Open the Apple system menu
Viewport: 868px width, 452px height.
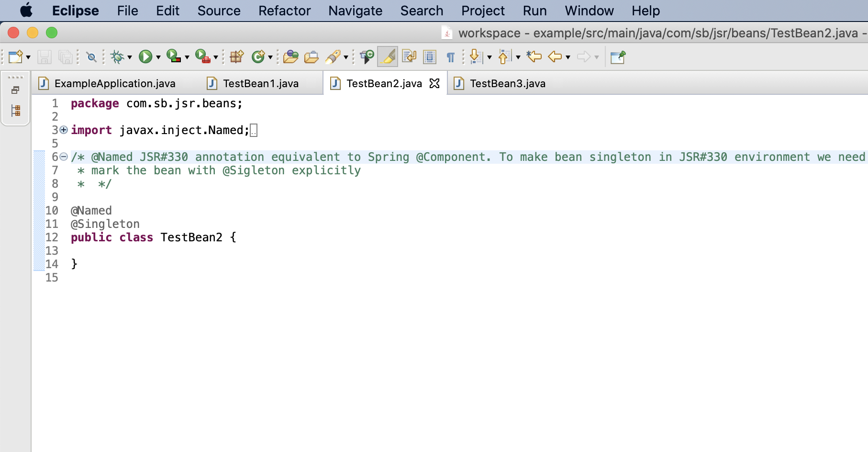26,10
